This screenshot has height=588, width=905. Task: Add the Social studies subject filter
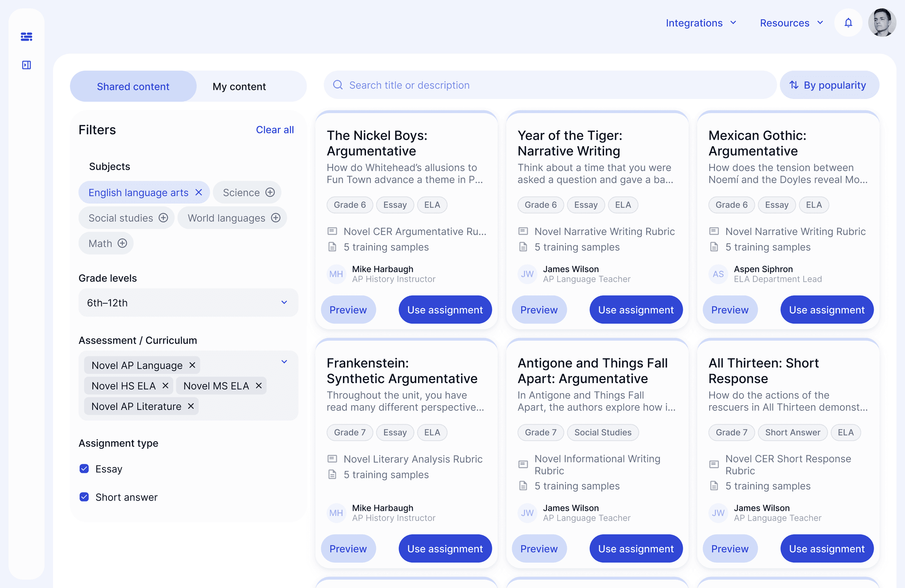point(164,218)
